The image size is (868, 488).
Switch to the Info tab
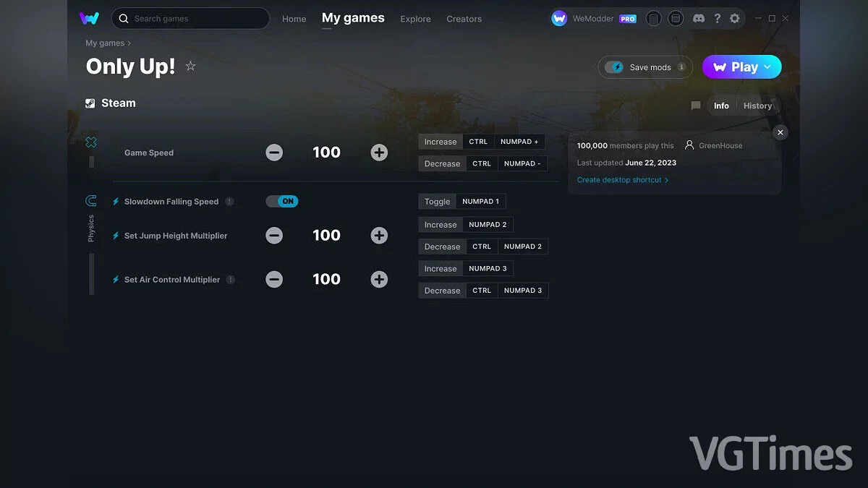pos(721,106)
